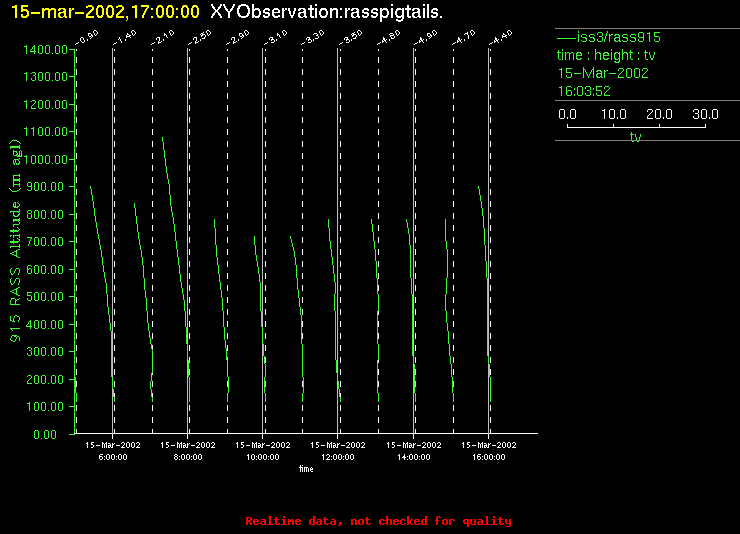Click the 20.0 value on tv scale
The width and height of the screenshot is (740, 534).
point(659,114)
